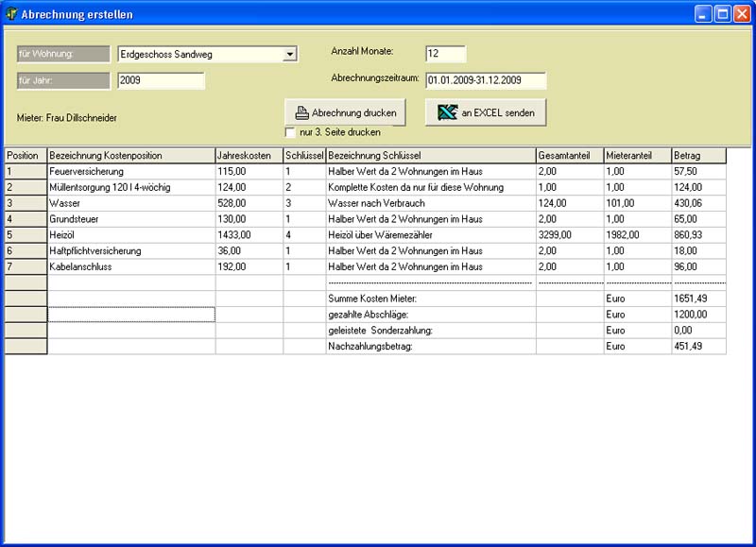Screen dimensions: 756x547
Task: Click the 'Summe Kosten Mieter:' cell
Action: (431, 299)
